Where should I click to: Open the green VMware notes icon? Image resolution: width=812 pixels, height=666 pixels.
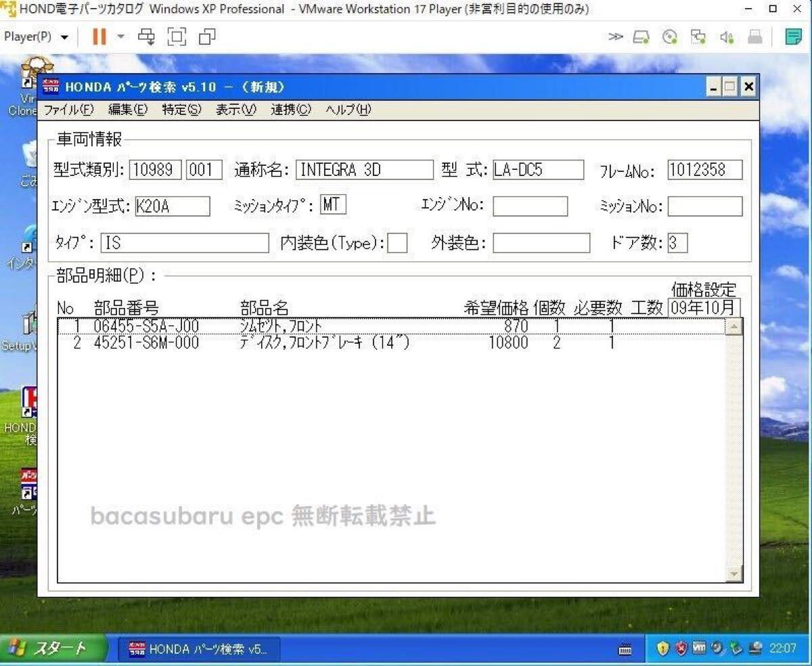point(793,37)
